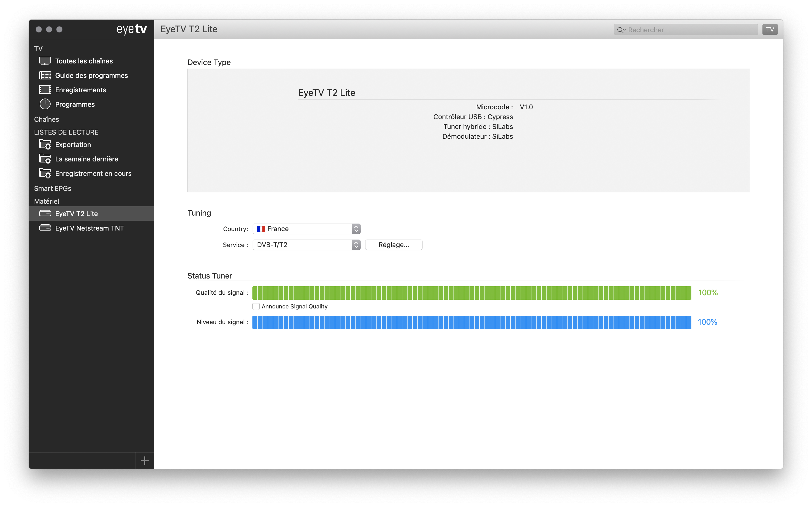
Task: Click the TV button in title bar
Action: click(770, 29)
